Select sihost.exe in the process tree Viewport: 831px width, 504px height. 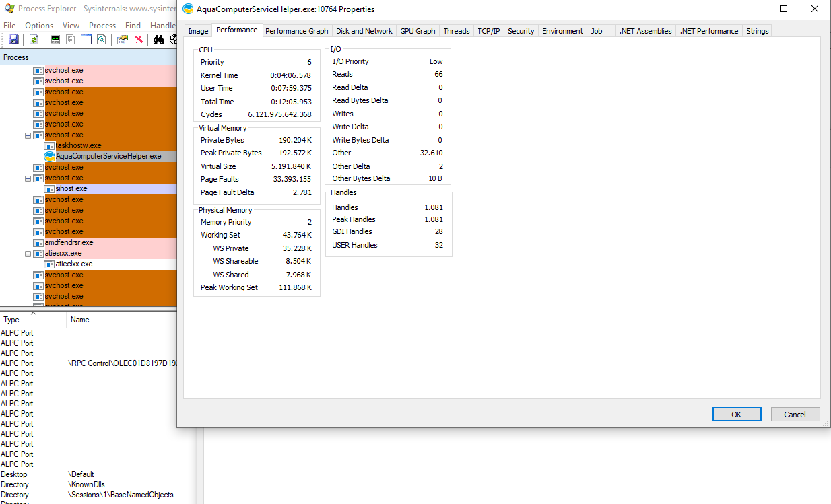point(71,189)
